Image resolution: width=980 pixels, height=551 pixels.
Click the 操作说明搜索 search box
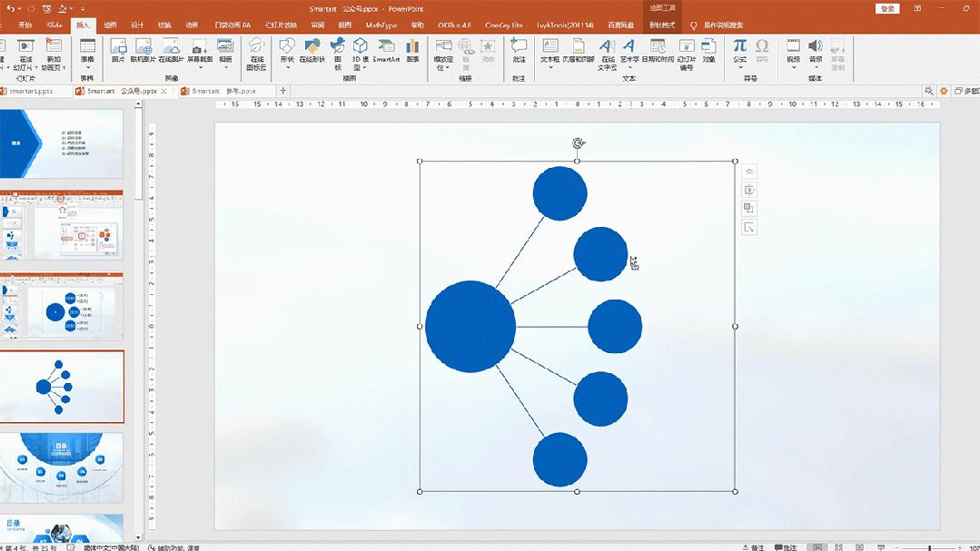723,25
